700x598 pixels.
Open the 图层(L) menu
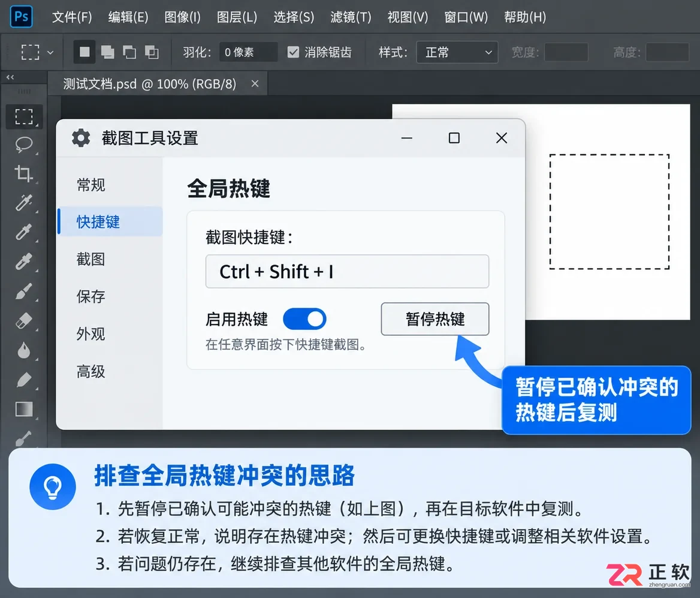click(237, 17)
